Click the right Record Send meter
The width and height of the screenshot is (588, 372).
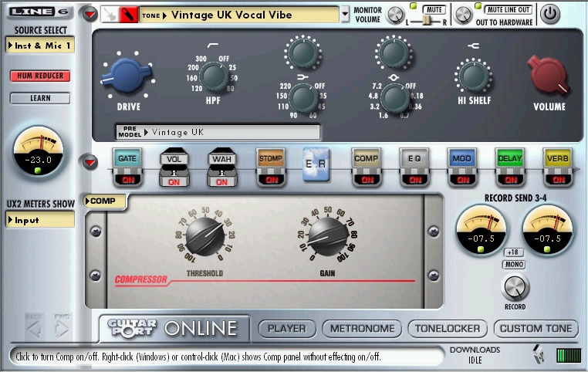click(x=548, y=230)
